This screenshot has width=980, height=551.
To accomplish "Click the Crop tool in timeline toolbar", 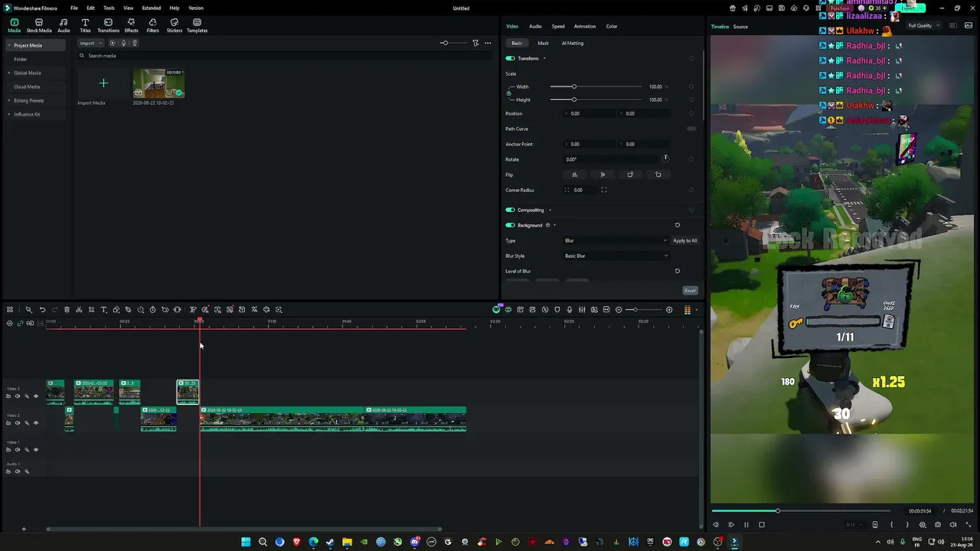I will point(91,310).
